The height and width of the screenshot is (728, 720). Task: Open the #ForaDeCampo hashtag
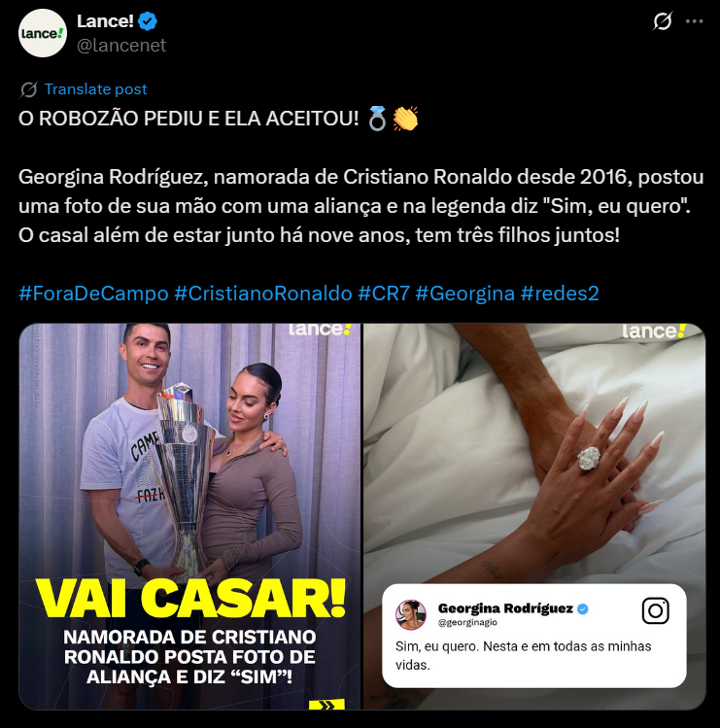click(93, 294)
